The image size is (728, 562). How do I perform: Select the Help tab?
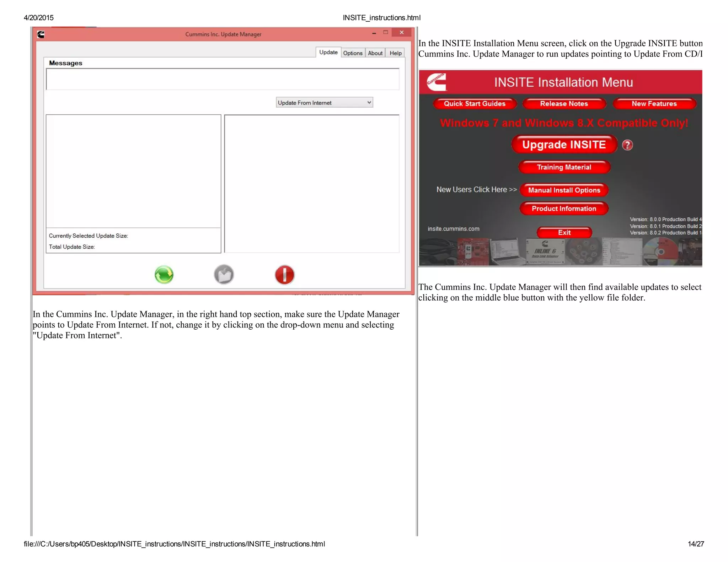tap(395, 53)
